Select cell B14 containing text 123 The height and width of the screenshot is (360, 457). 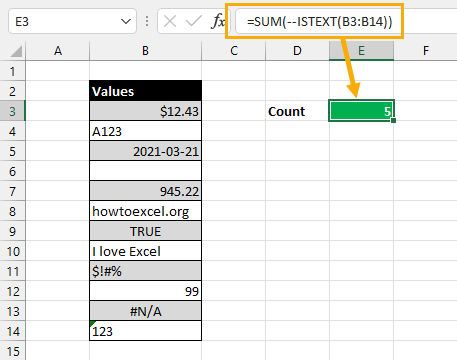point(145,331)
